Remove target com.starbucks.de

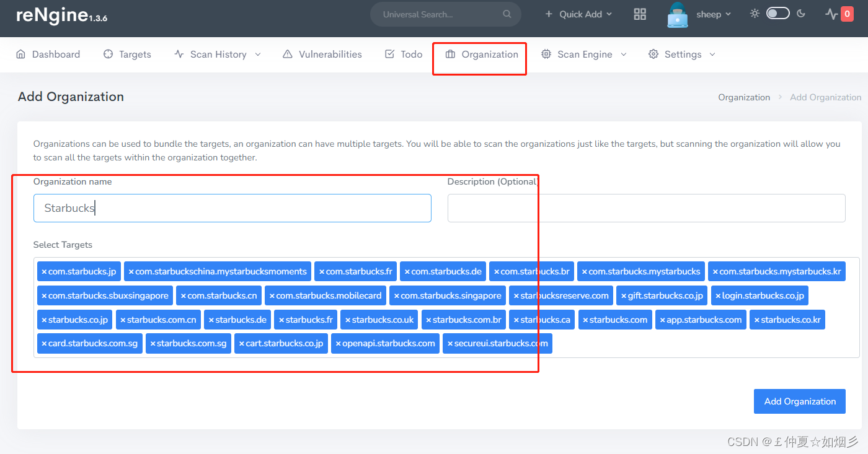pyautogui.click(x=407, y=271)
